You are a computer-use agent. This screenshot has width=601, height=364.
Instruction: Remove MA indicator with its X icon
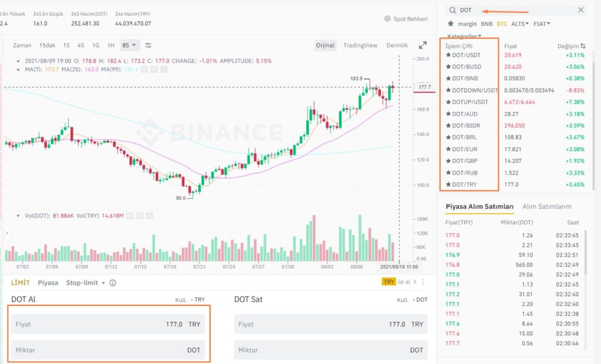click(x=164, y=69)
